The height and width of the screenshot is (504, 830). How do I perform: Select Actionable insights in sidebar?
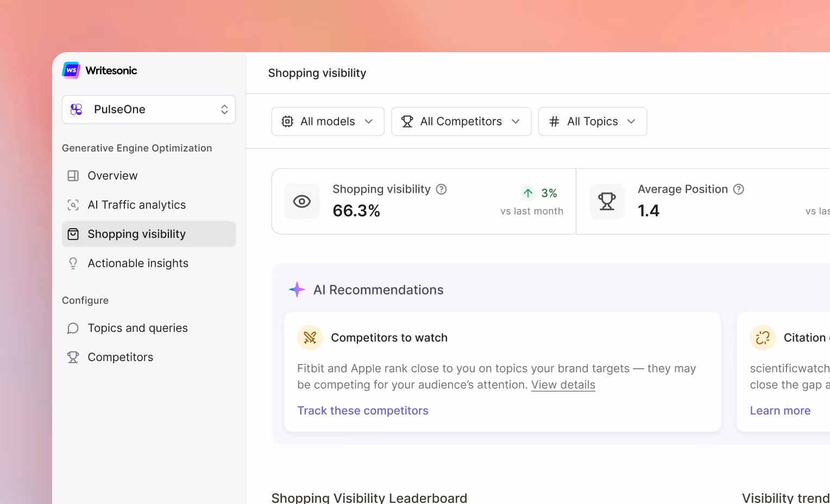click(138, 263)
